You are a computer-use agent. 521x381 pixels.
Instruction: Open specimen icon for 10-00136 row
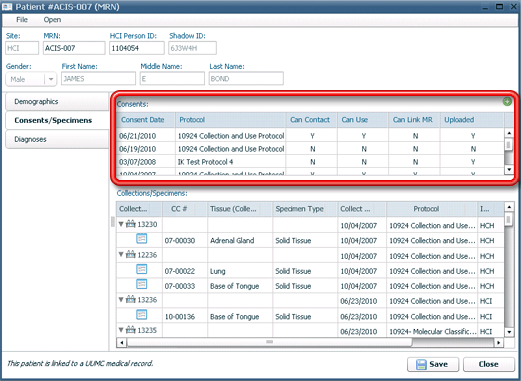(x=142, y=315)
